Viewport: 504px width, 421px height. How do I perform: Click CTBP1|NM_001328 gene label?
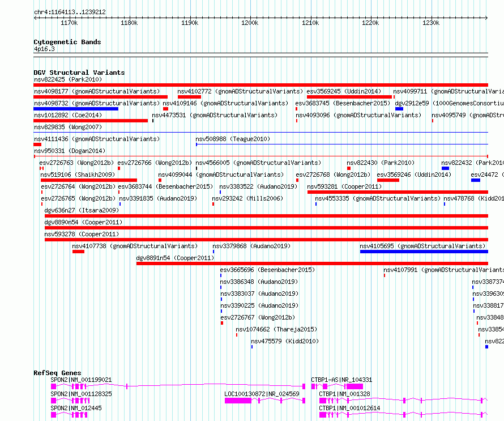(x=344, y=394)
